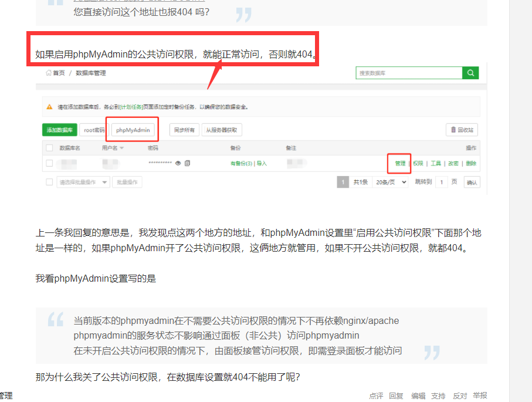Click the 权限 link in database row
The width and height of the screenshot is (532, 402).
418,163
